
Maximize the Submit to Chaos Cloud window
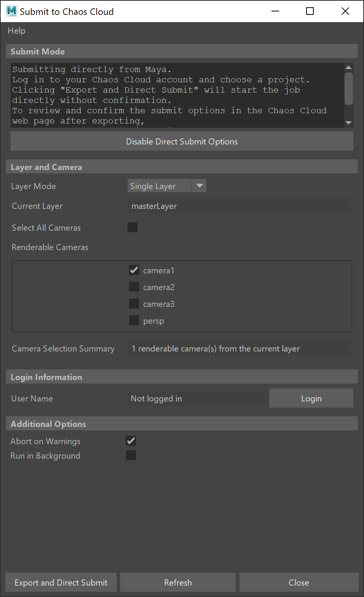pyautogui.click(x=310, y=11)
